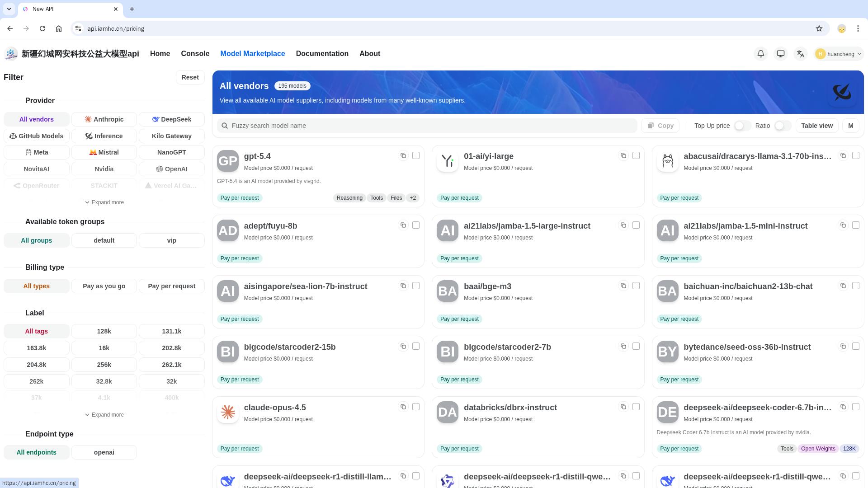Open the browser home button
Screen dimensions: 868x488
click(x=59, y=28)
